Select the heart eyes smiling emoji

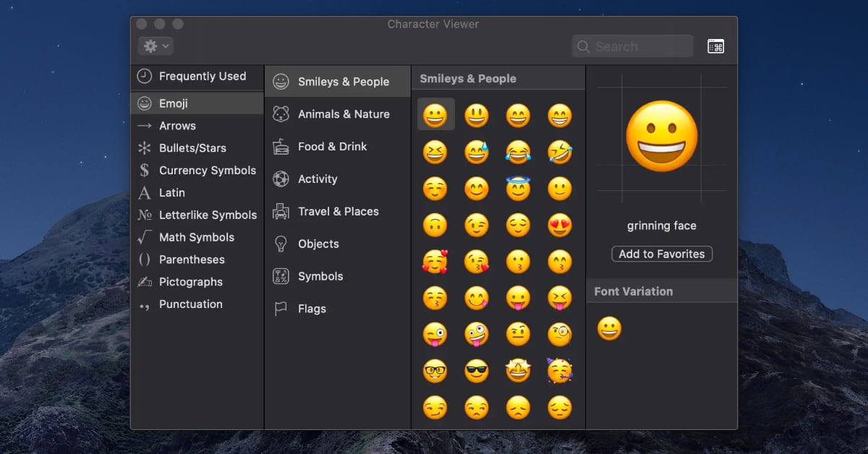(x=560, y=225)
